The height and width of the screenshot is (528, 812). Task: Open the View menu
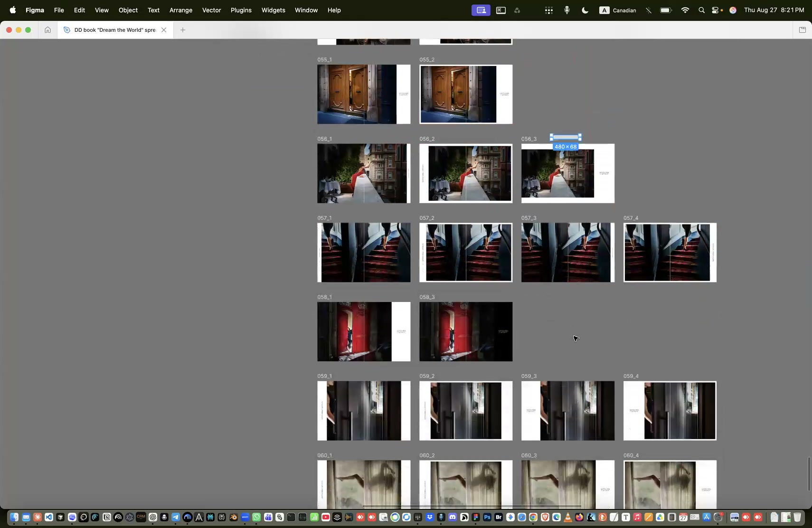click(x=102, y=10)
